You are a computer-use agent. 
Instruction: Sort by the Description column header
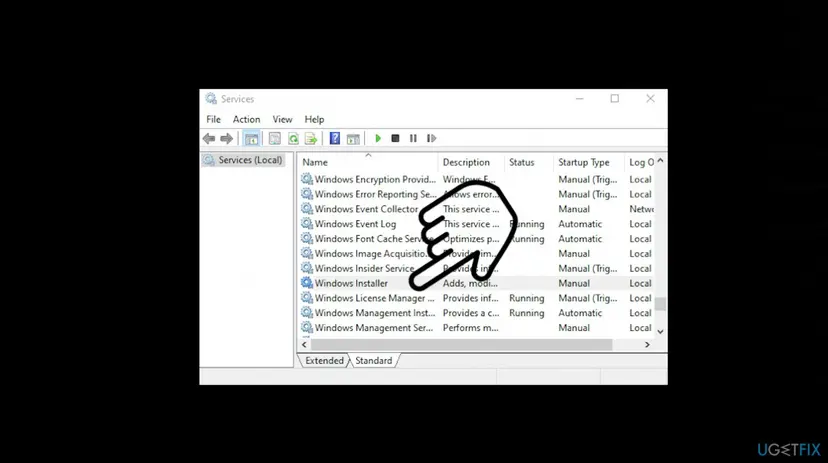click(x=471, y=162)
